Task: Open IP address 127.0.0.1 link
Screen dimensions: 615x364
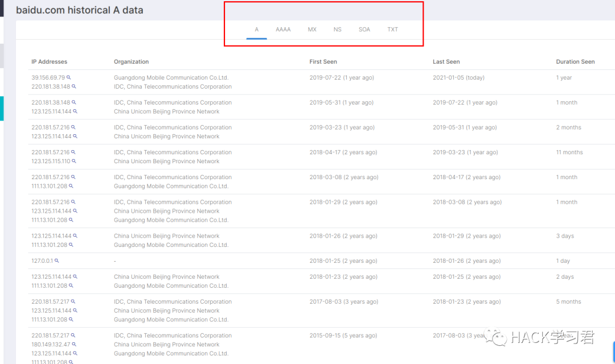Action: [x=42, y=260]
